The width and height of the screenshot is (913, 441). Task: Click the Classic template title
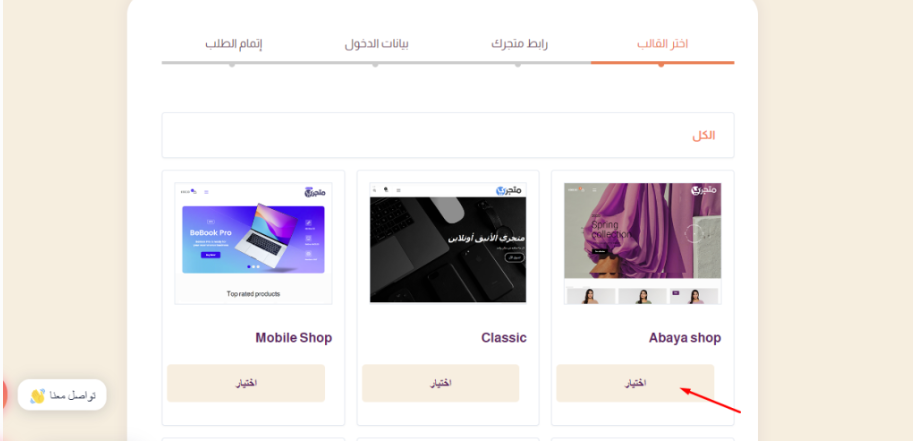[504, 338]
